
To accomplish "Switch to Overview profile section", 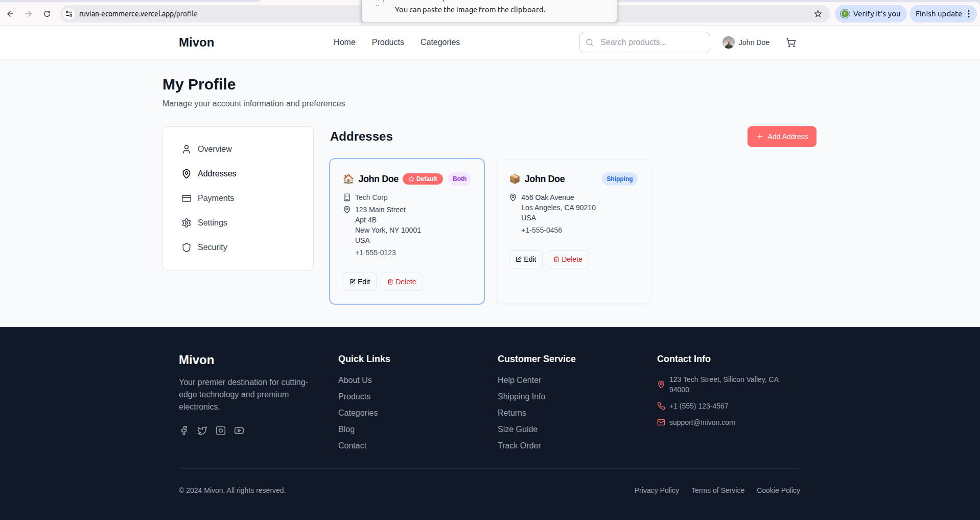I will pos(238,149).
